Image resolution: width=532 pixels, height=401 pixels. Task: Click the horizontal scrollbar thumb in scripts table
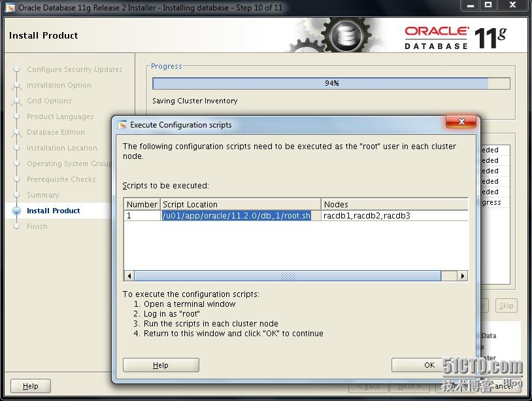coord(288,275)
